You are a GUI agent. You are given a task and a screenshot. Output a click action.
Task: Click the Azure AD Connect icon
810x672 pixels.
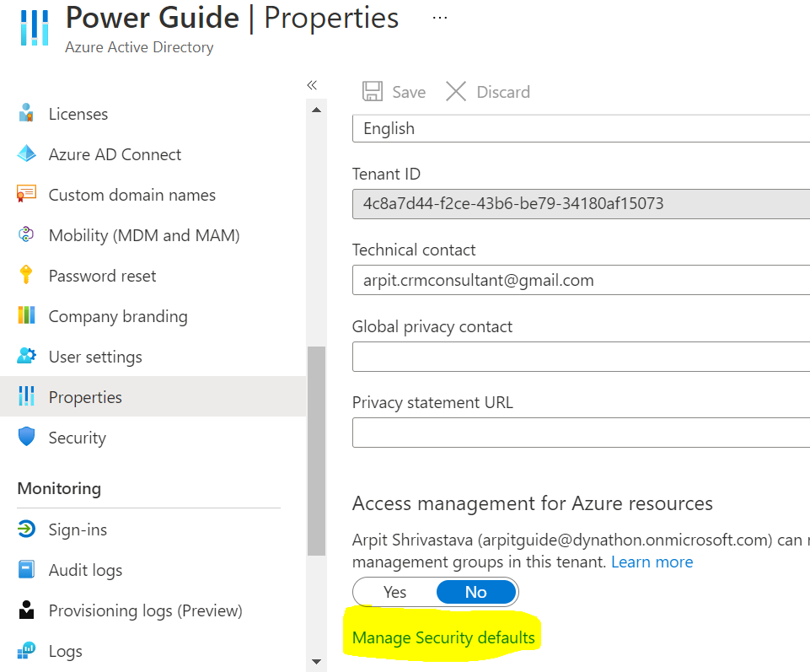[26, 154]
